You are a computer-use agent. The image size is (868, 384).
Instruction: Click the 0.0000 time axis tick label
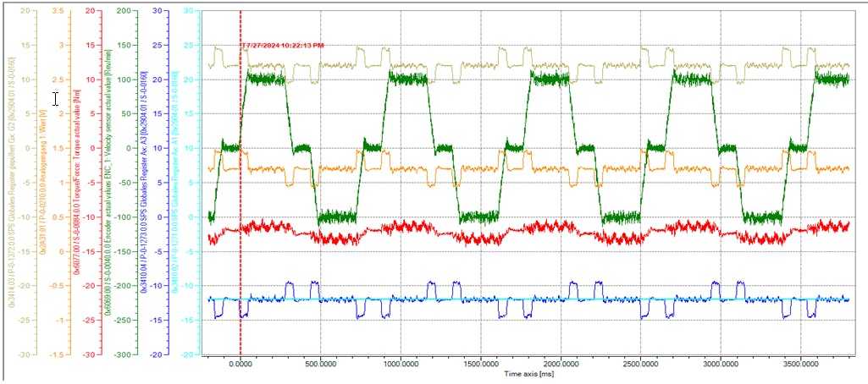pos(242,363)
